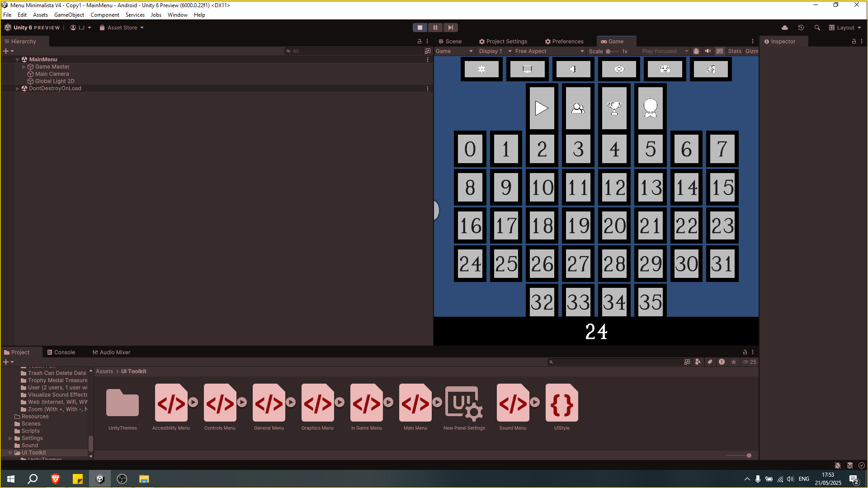Switch to the Console tab
The image size is (868, 488).
click(x=61, y=352)
